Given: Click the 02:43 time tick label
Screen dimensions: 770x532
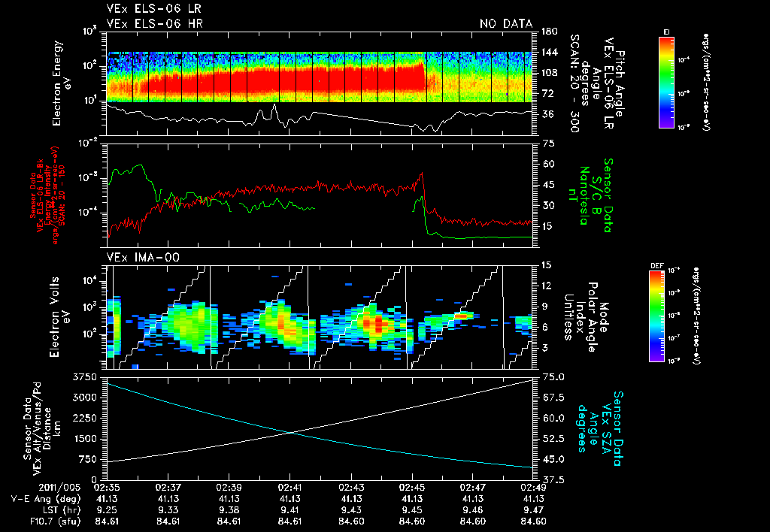Looking at the screenshot, I should (350, 488).
